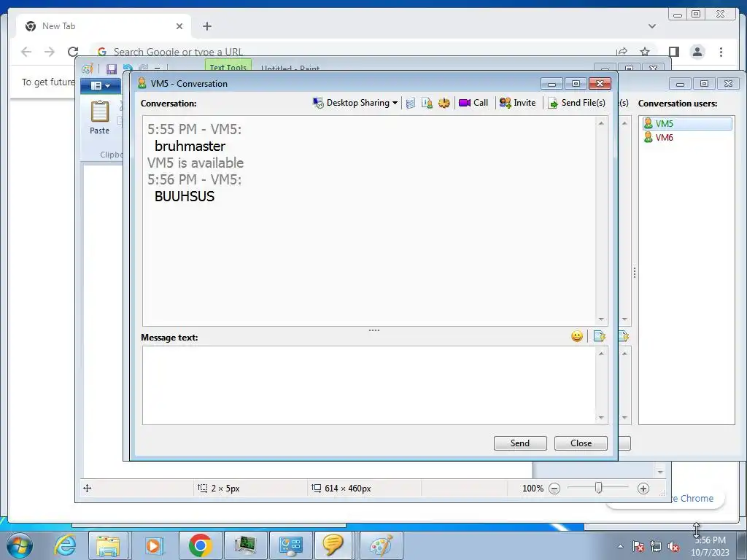The width and height of the screenshot is (747, 560).
Task: Click Paste in the Paint window
Action: (99, 117)
